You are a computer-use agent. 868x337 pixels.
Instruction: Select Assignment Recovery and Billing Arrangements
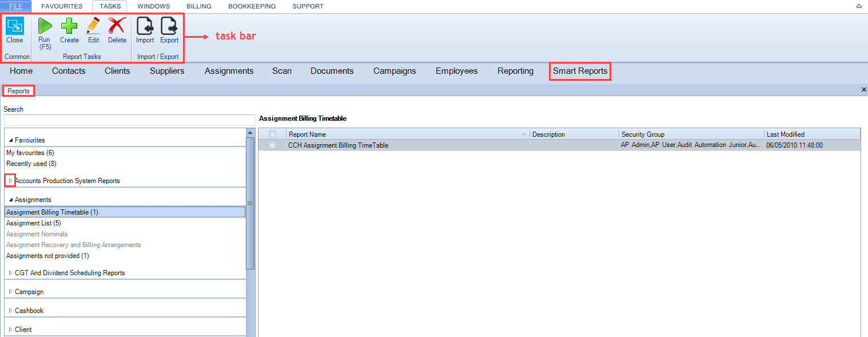click(x=73, y=245)
